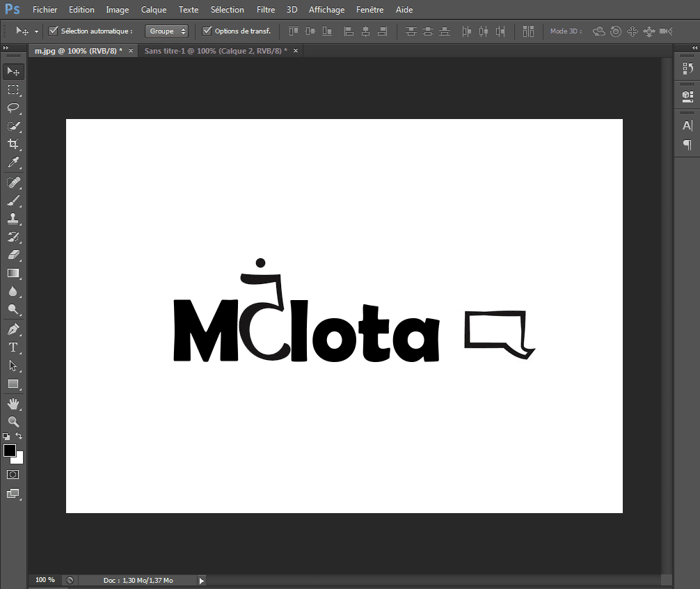Expand the status bar info arrow
Viewport: 700px width, 589px height.
click(202, 580)
